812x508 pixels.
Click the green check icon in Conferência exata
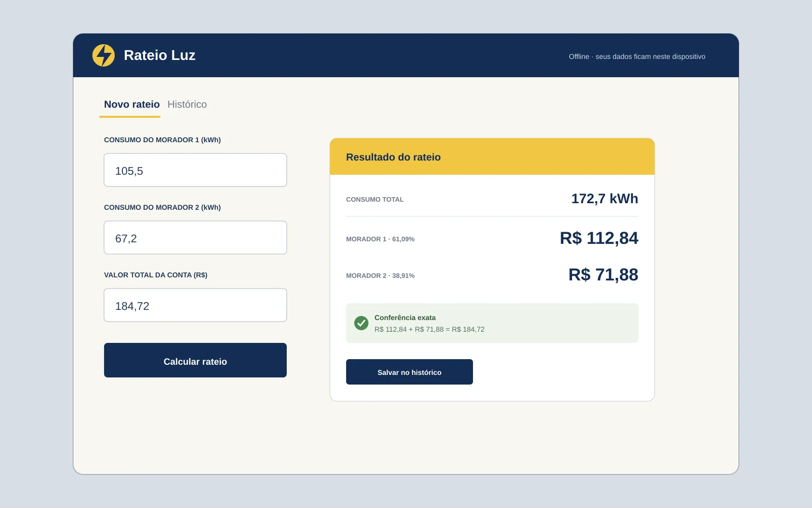point(361,323)
